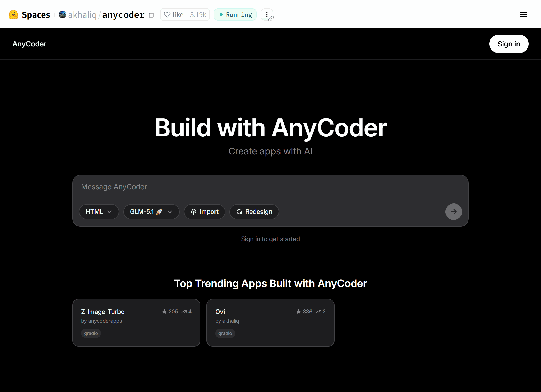Viewport: 541px width, 392px height.
Task: Click the Redesign refresh icon
Action: pyautogui.click(x=239, y=211)
